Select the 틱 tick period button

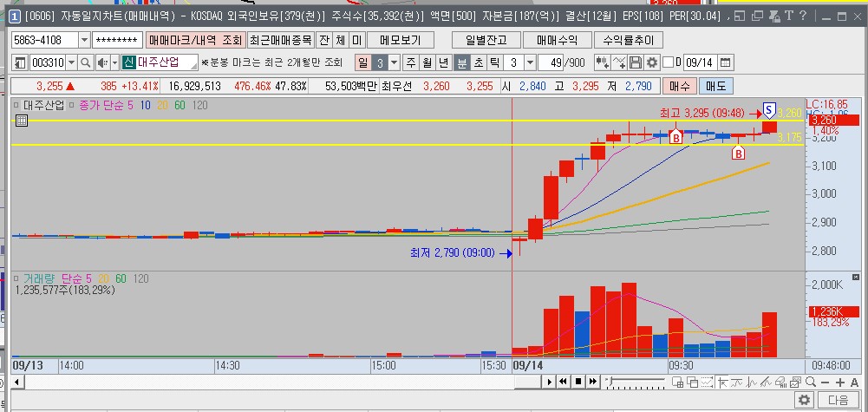click(x=494, y=62)
